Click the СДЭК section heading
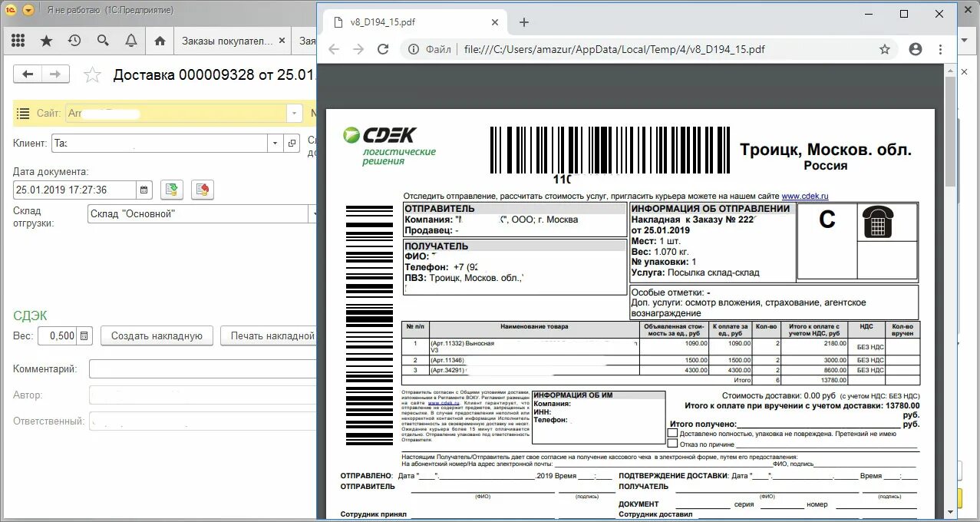This screenshot has width=980, height=522. 30,316
